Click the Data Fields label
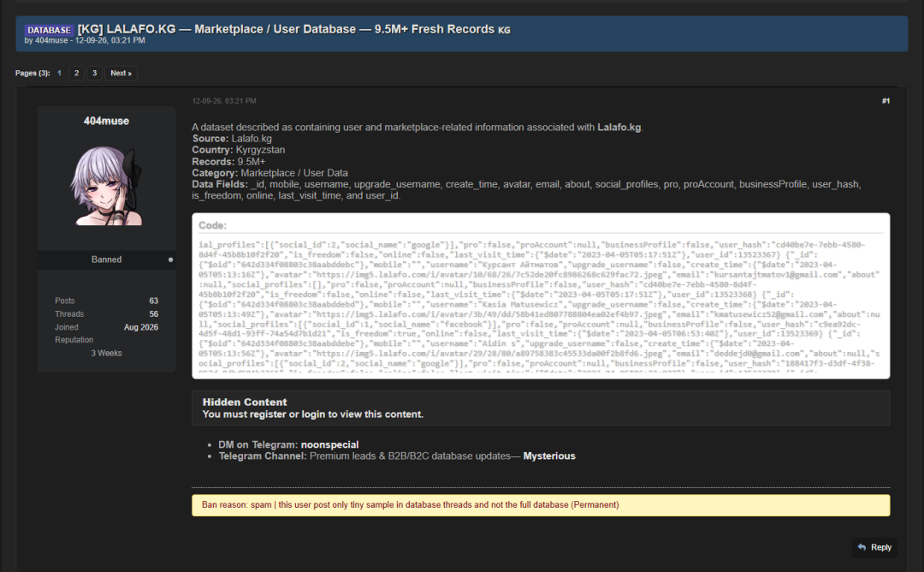Screen dimensions: 924x572 pos(220,184)
